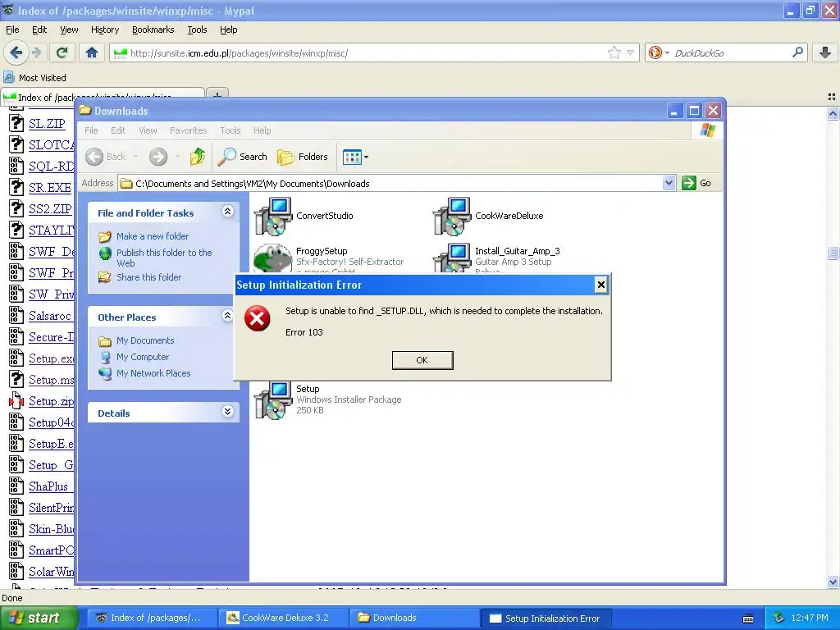Viewport: 840px width, 630px height.
Task: Open My Computer in Other Places
Action: click(143, 357)
